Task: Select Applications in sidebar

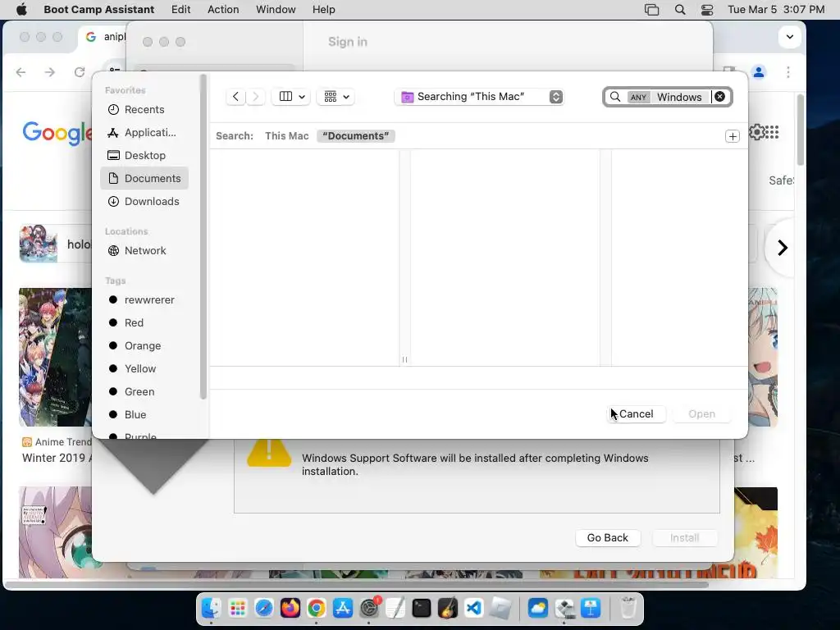Action: [144, 132]
